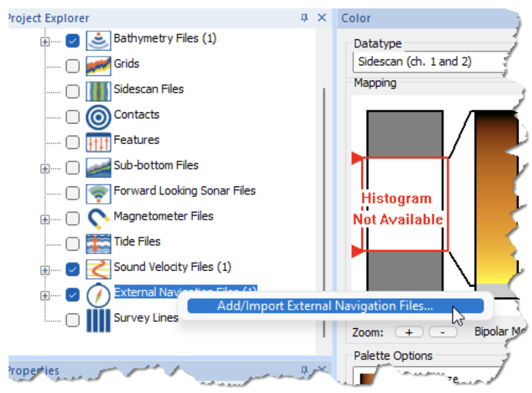Uncheck the Bathymetry Files checkbox
This screenshot has height=393, width=532.
pos(72,41)
